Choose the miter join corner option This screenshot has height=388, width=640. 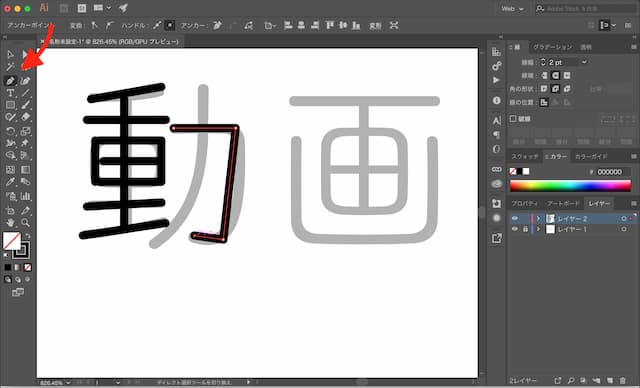[x=544, y=89]
